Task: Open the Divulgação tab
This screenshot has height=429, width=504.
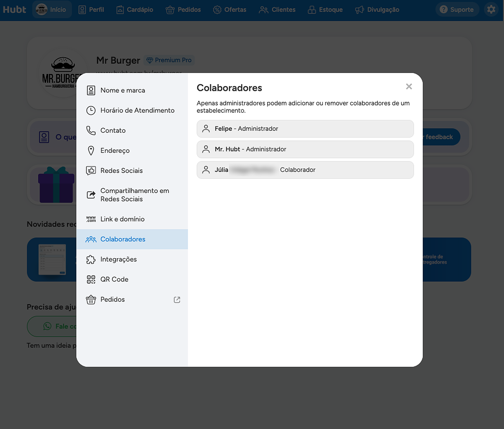Action: pos(377,10)
